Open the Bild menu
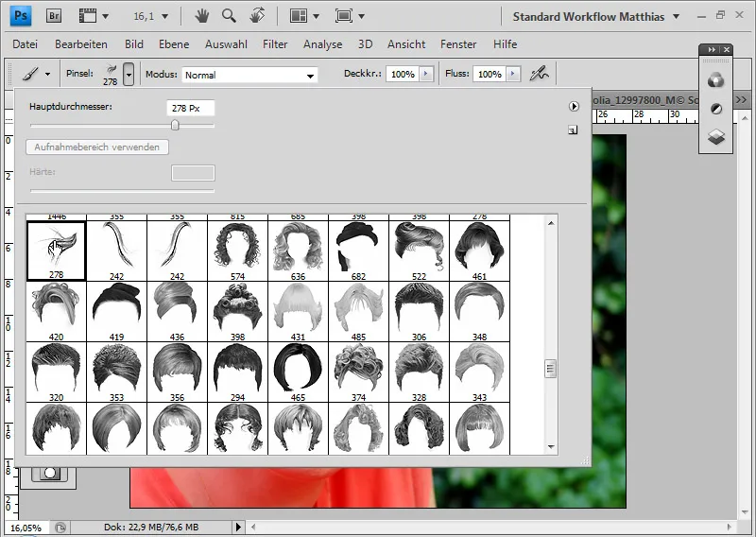The image size is (756, 537). tap(134, 44)
